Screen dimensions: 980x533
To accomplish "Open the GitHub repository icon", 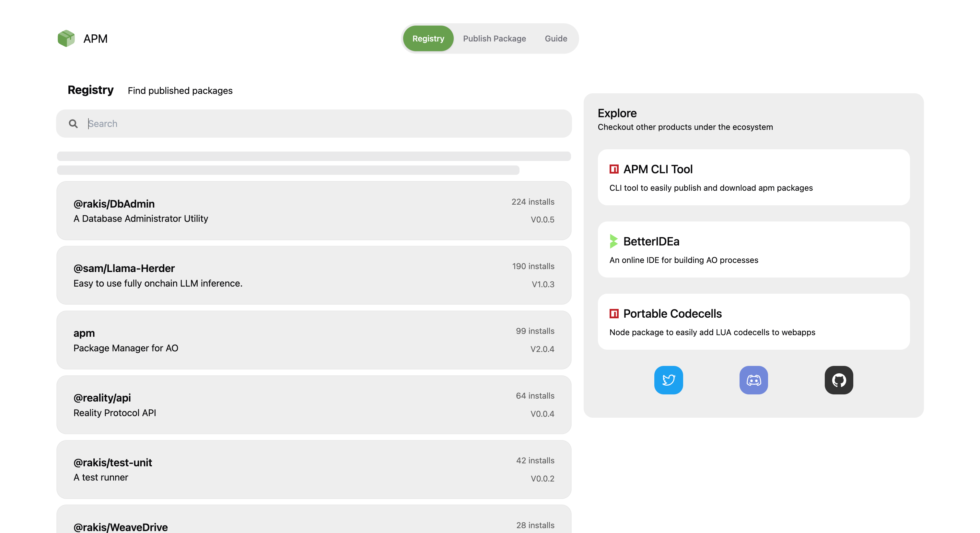I will (839, 380).
